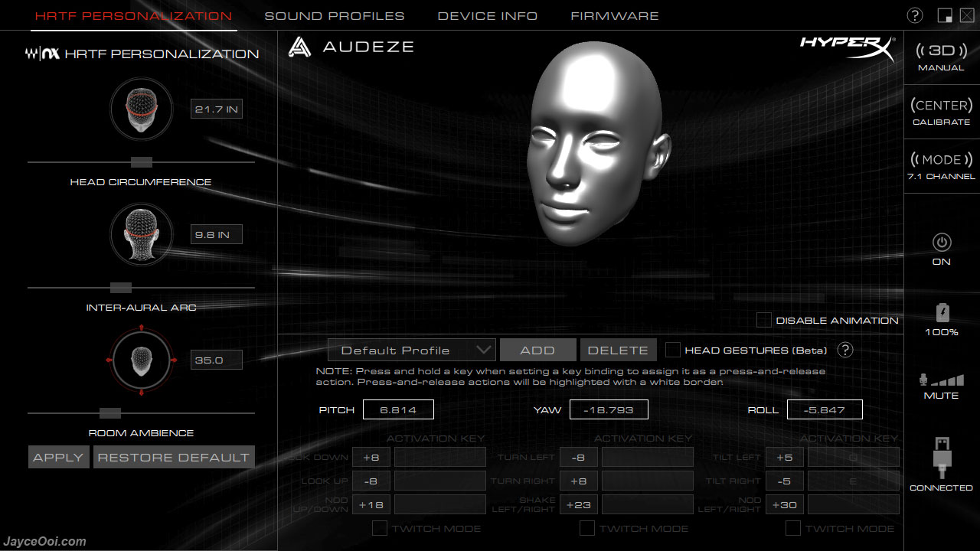980x551 pixels.
Task: Click the Room Ambience slider handle
Action: [110, 413]
